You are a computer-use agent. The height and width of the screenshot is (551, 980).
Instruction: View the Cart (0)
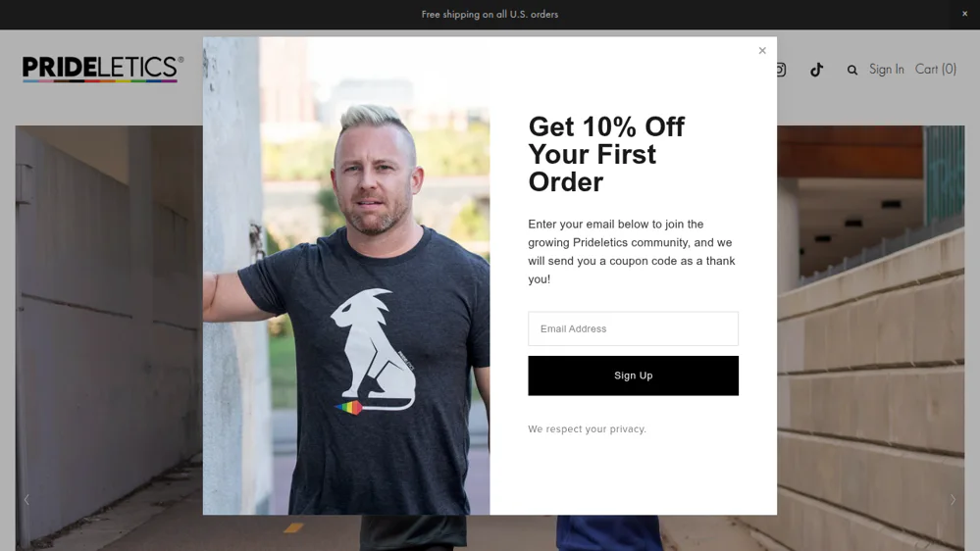(x=936, y=70)
